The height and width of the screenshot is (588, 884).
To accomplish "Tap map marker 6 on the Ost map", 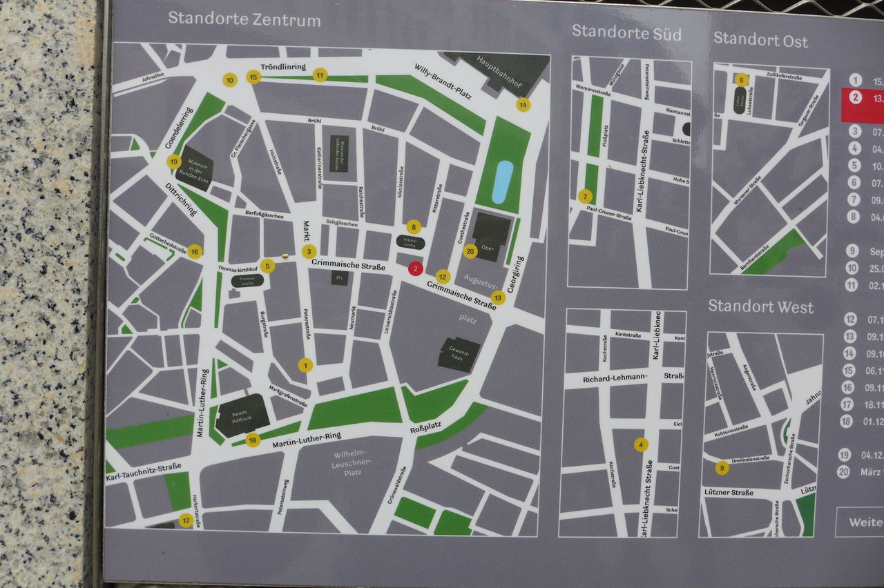I will [x=742, y=79].
